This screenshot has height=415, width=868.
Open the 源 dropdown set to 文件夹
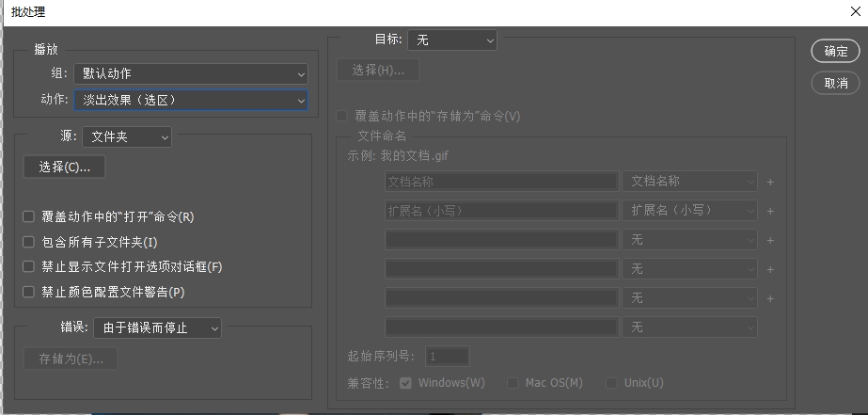(127, 137)
